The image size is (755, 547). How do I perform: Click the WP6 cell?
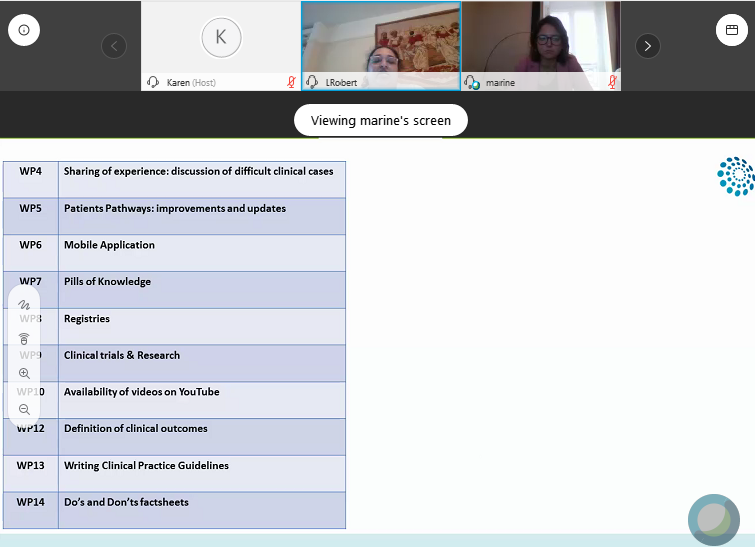point(31,253)
